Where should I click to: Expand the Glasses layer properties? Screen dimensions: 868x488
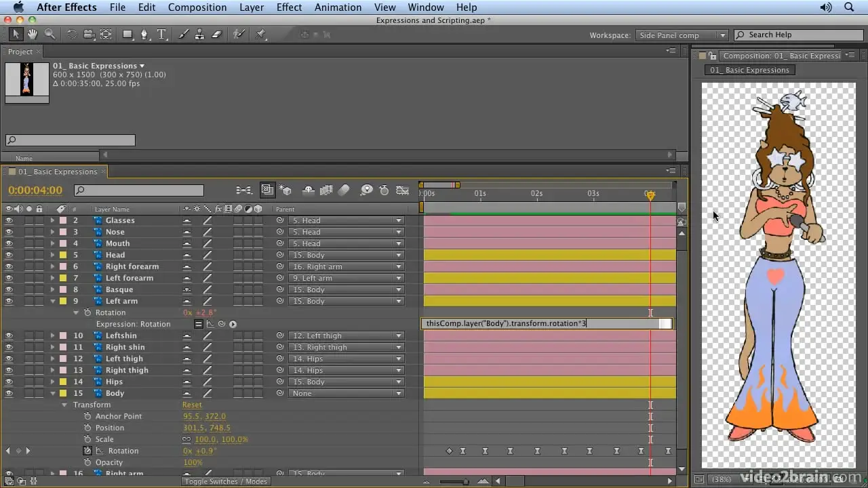pyautogui.click(x=52, y=220)
